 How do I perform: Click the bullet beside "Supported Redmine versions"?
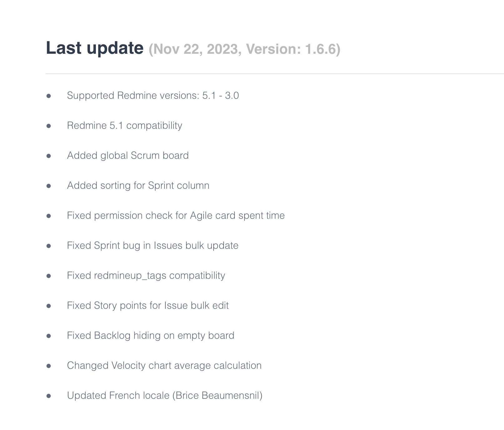tap(49, 96)
